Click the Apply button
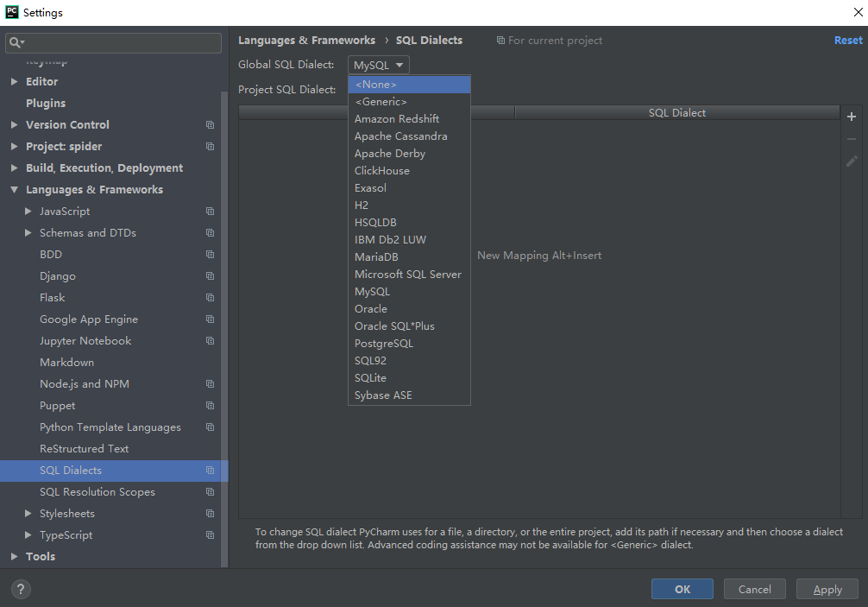 click(x=827, y=589)
